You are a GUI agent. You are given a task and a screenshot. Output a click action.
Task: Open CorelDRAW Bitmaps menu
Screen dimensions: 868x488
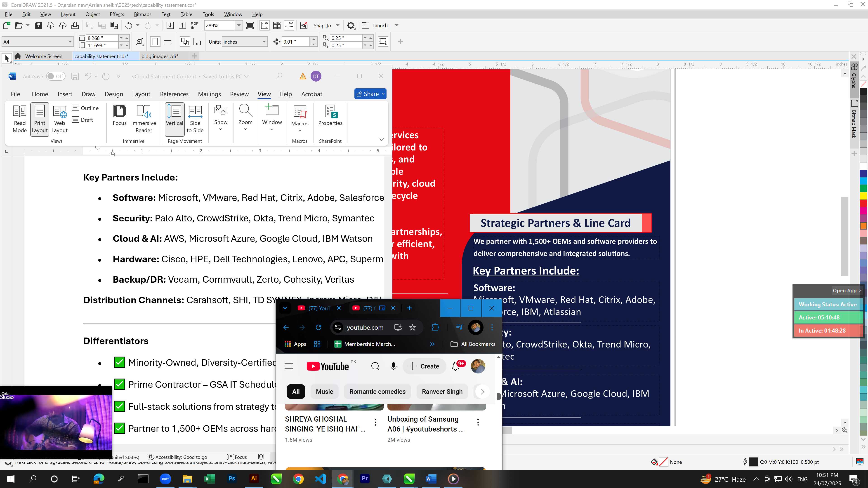[143, 14]
